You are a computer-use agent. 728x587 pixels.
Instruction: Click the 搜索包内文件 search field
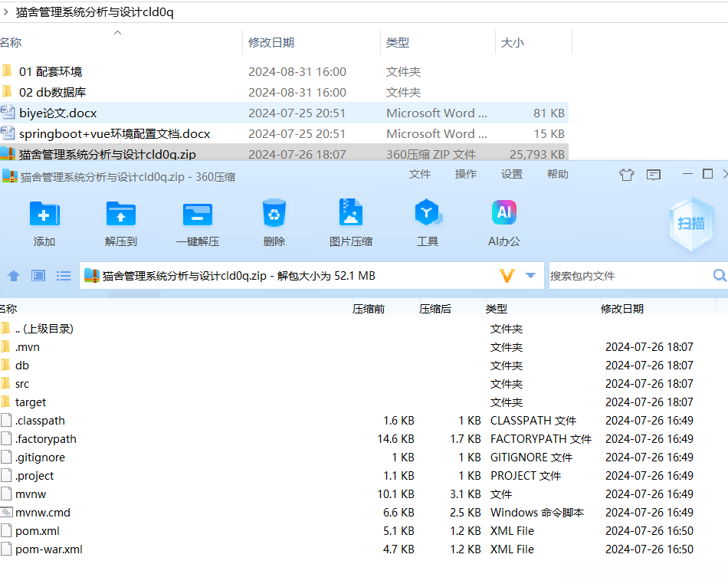pos(629,276)
